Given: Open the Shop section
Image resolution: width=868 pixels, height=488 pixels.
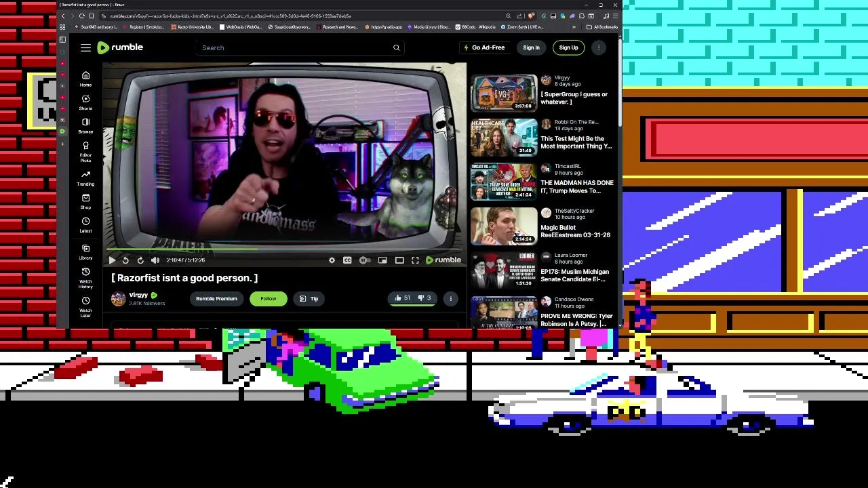Looking at the screenshot, I should 85,201.
